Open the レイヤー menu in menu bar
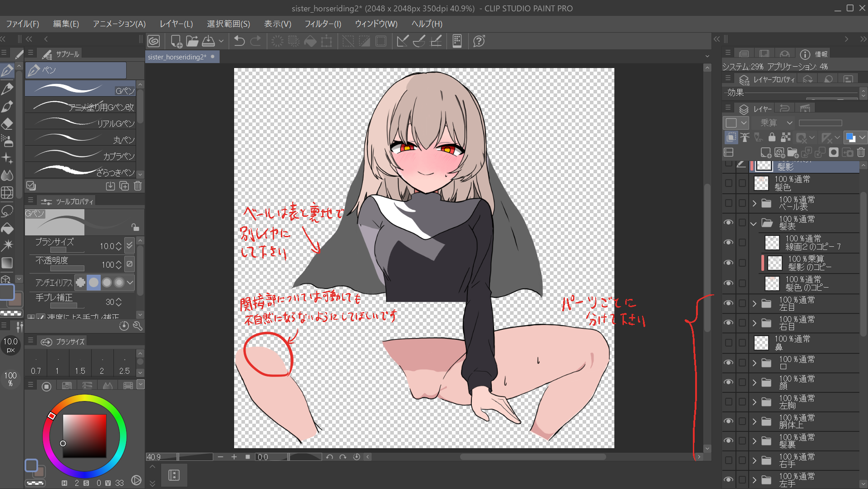The height and width of the screenshot is (489, 868). 176,24
